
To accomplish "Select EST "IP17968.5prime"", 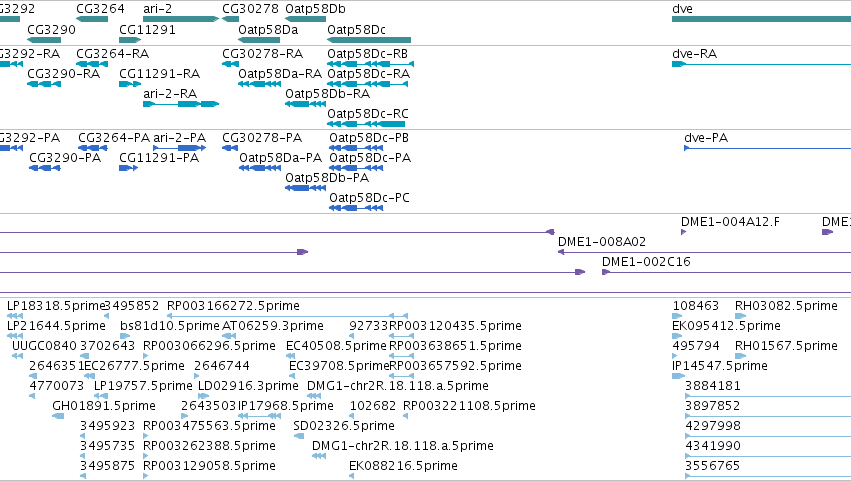I will (x=286, y=406).
